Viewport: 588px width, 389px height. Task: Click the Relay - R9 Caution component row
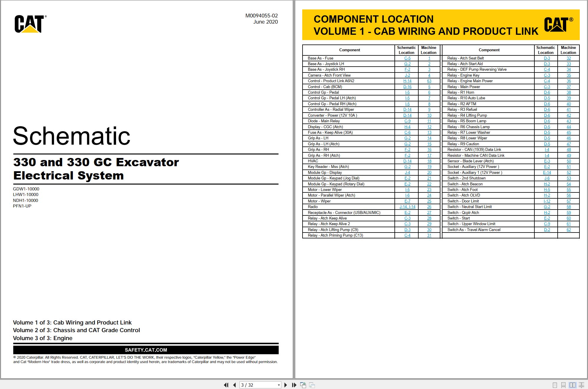point(511,144)
